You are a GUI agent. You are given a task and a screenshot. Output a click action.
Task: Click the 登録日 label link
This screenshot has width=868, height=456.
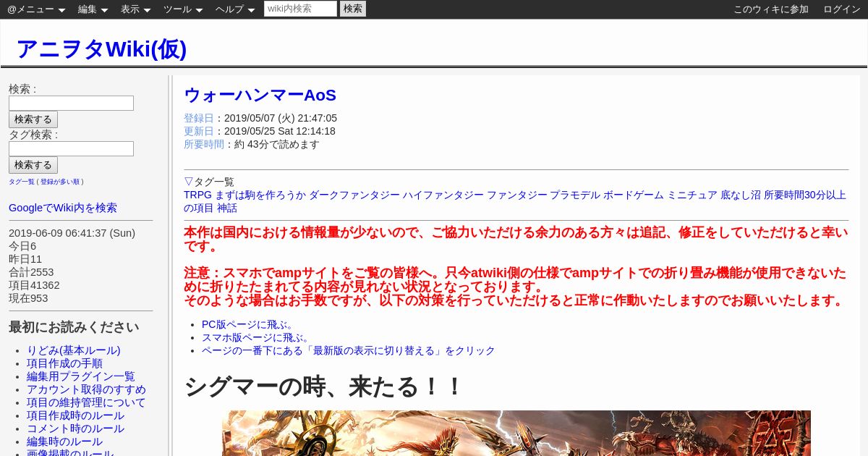(x=199, y=118)
